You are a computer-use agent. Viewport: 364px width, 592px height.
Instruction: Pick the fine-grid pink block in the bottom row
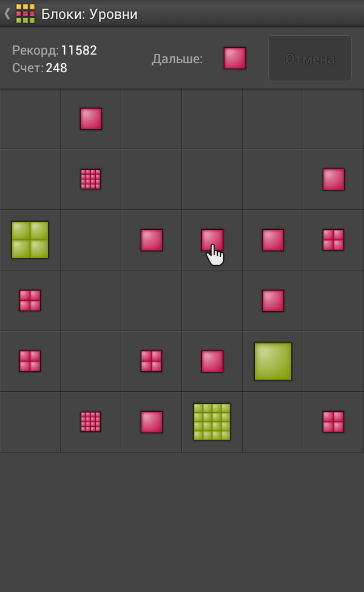click(91, 422)
